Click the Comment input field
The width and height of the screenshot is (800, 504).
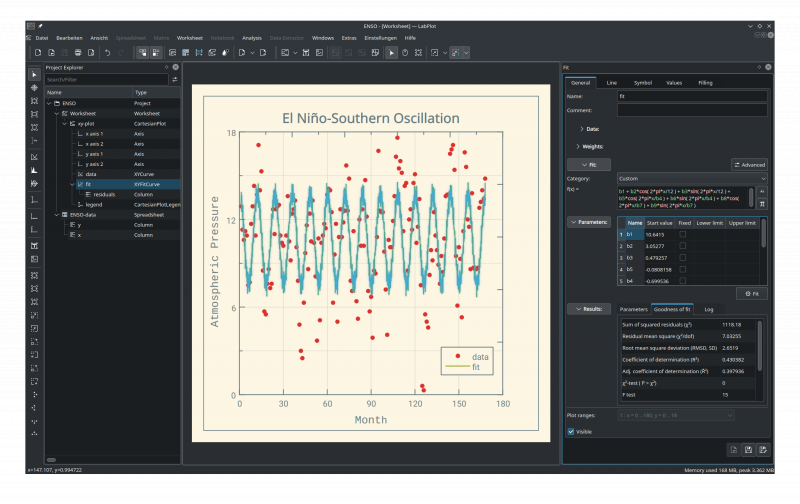tap(692, 110)
